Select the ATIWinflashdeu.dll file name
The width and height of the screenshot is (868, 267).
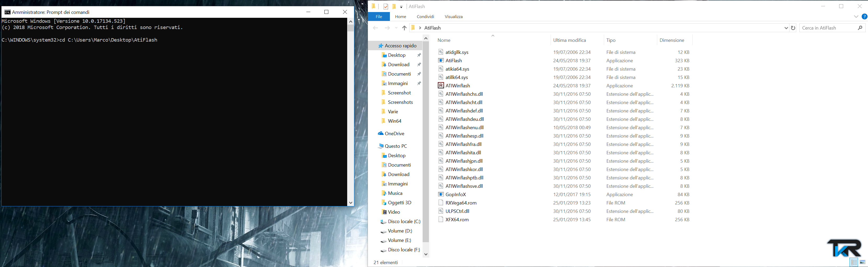[465, 119]
